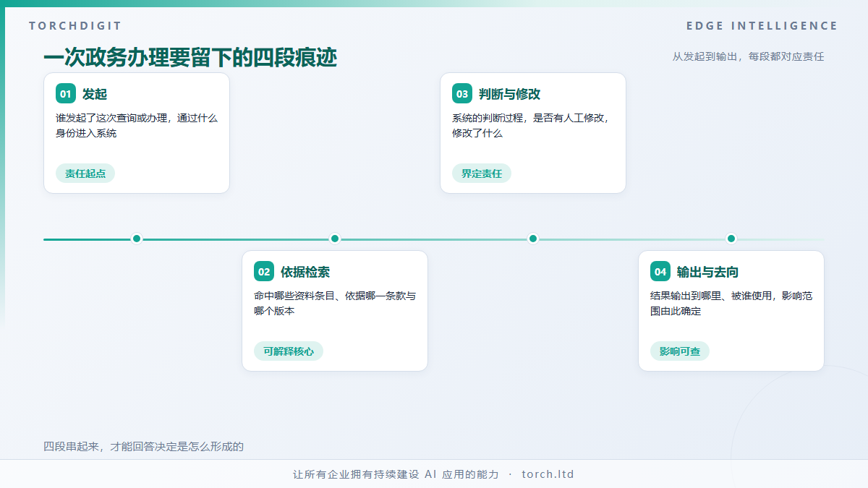The width and height of the screenshot is (868, 488).
Task: Click the 01 number badge on 发起 card
Action: (x=66, y=94)
